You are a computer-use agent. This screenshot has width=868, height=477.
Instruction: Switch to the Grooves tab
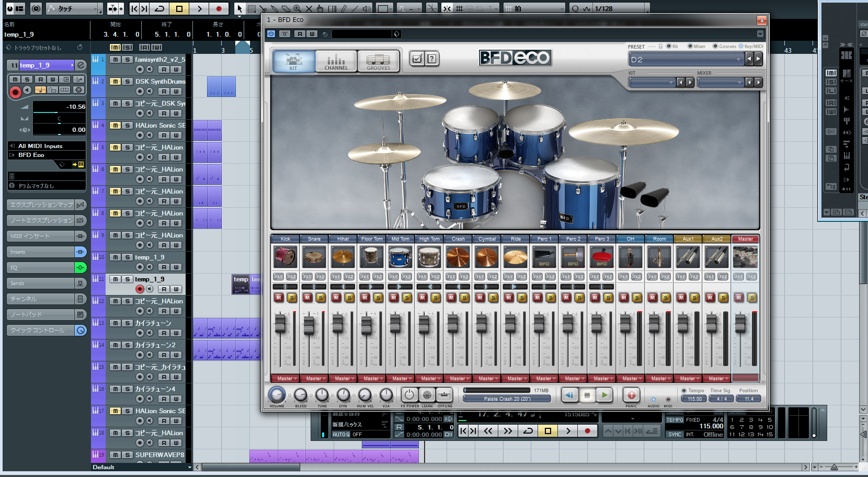click(378, 61)
